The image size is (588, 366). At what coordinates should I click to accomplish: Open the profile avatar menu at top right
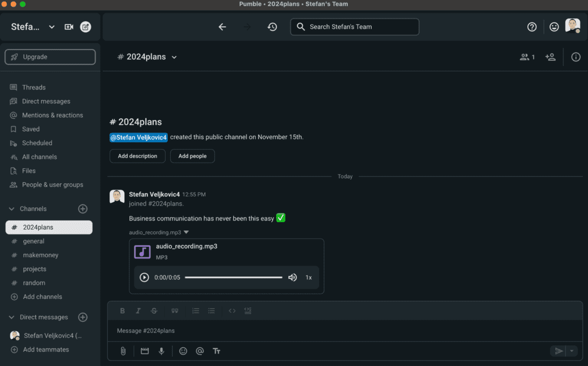[573, 26]
